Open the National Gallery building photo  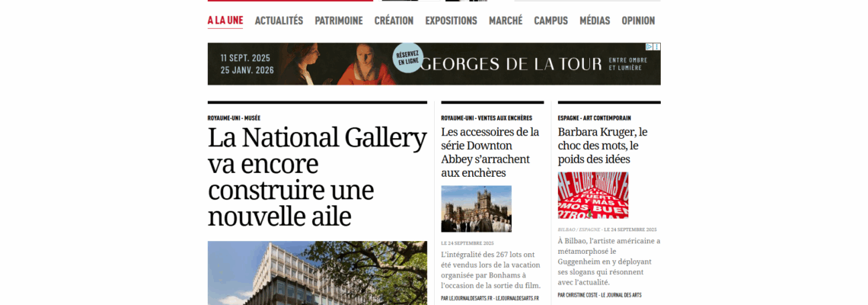coord(318,273)
